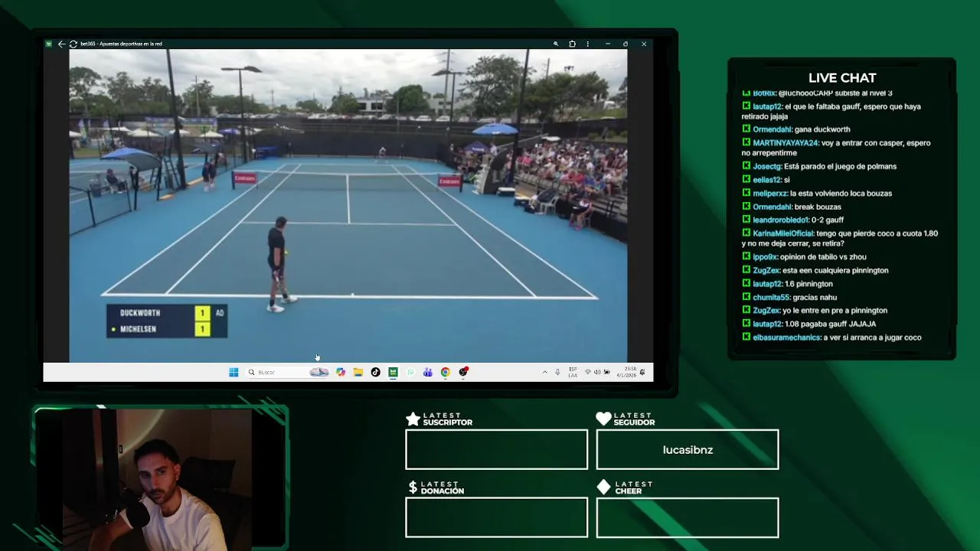Open the ESP LAA language switcher

pyautogui.click(x=573, y=372)
